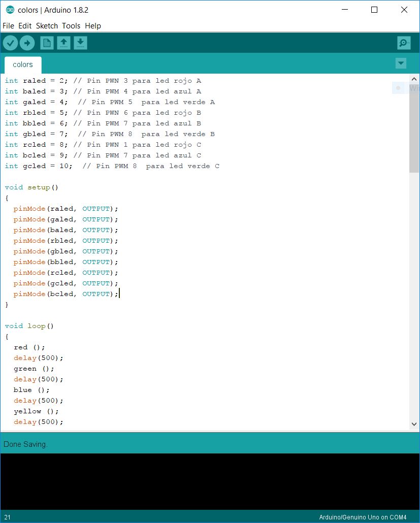Click the 'void loop()' line
420x523 pixels.
click(29, 326)
